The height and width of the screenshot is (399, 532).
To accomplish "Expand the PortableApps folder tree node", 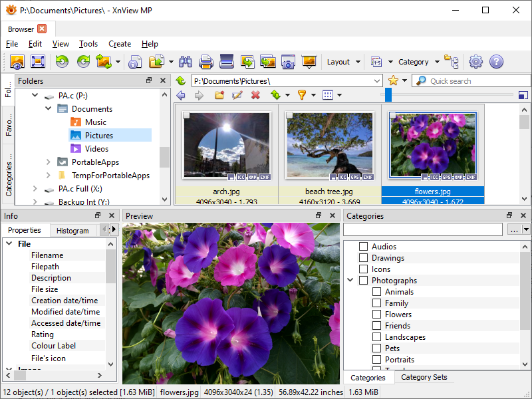I will (x=49, y=162).
